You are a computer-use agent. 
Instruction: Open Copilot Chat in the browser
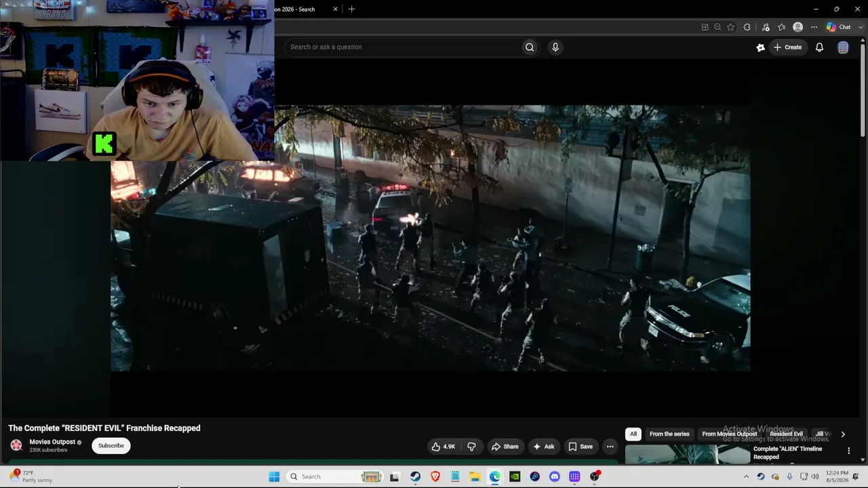[x=838, y=27]
